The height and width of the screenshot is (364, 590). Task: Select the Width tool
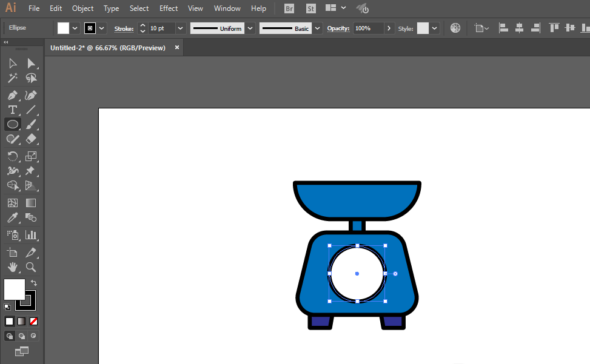pos(12,171)
